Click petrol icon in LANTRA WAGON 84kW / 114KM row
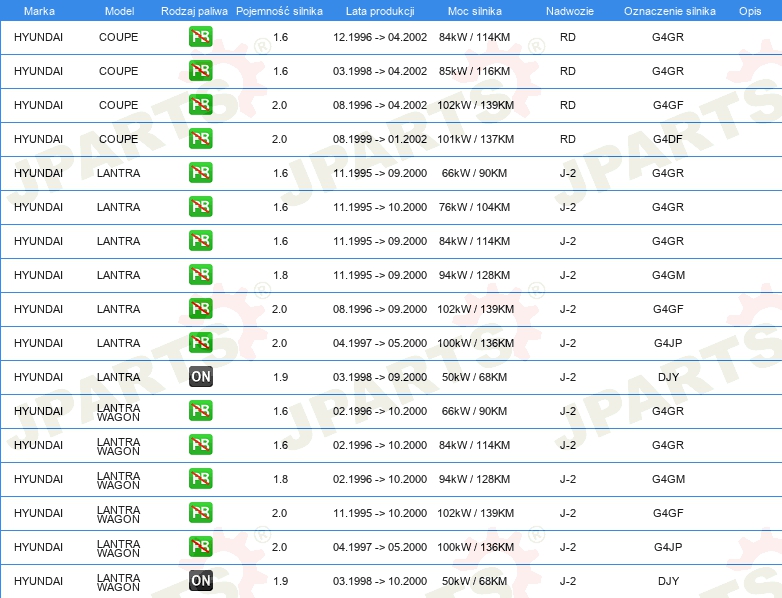This screenshot has height=598, width=782. 200,444
